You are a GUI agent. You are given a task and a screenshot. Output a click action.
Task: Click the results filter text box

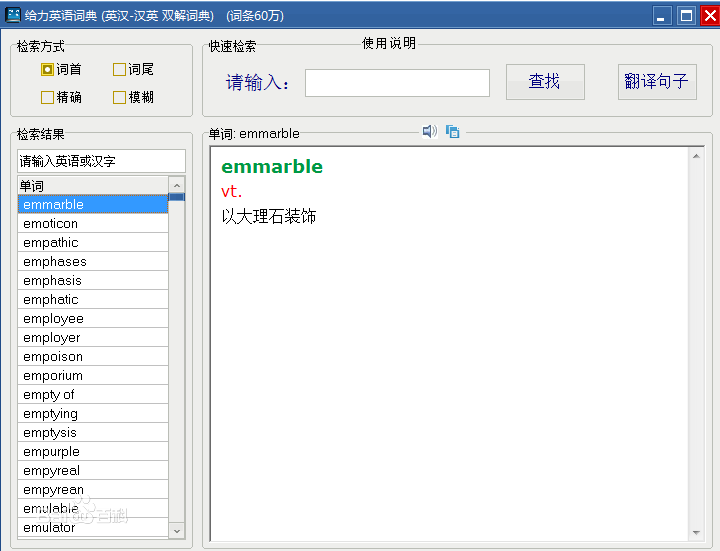101,161
